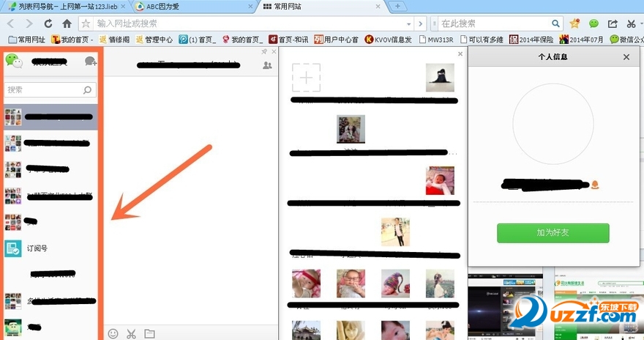Start a new chat with the plus bubble icon
This screenshot has height=340, width=644.
click(90, 62)
